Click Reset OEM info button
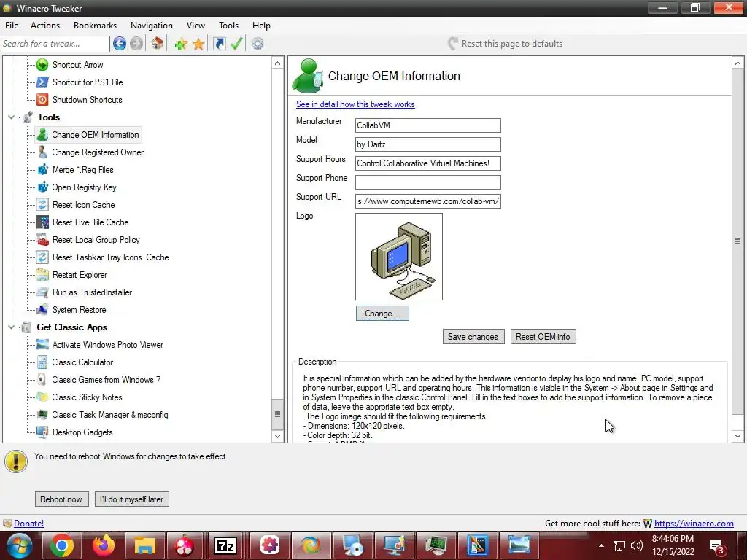This screenshot has width=747, height=560. coord(543,337)
